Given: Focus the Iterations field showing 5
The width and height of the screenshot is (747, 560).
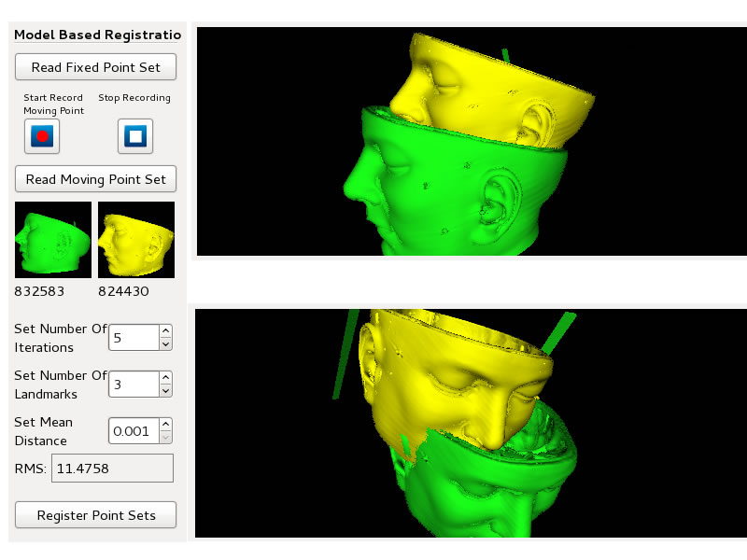Looking at the screenshot, I should (x=134, y=338).
